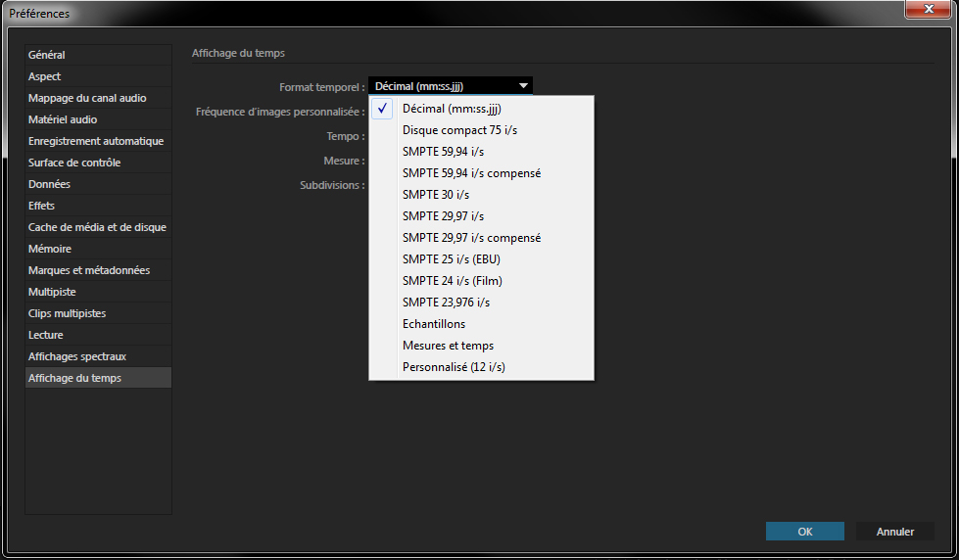Image resolution: width=959 pixels, height=560 pixels.
Task: Confirm preferences with OK button
Action: coord(805,532)
